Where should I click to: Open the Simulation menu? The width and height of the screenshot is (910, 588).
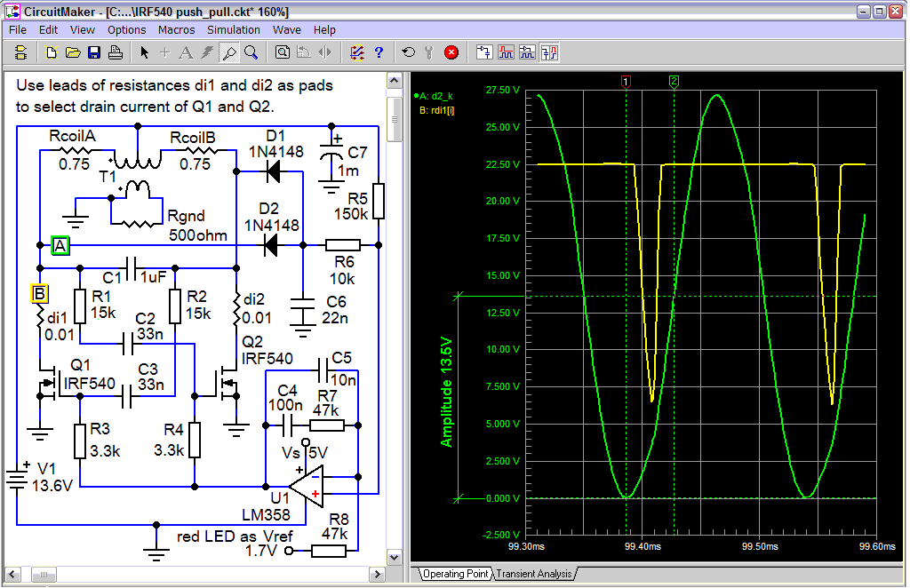point(234,29)
